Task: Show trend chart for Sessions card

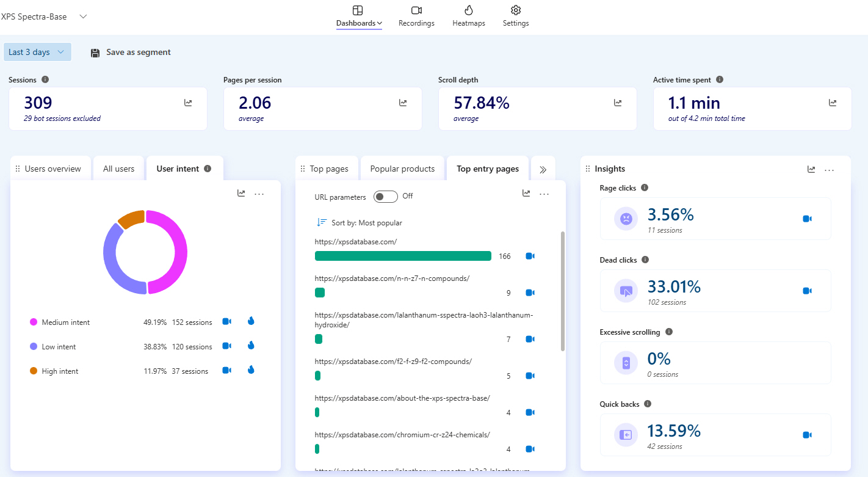Action: point(188,103)
